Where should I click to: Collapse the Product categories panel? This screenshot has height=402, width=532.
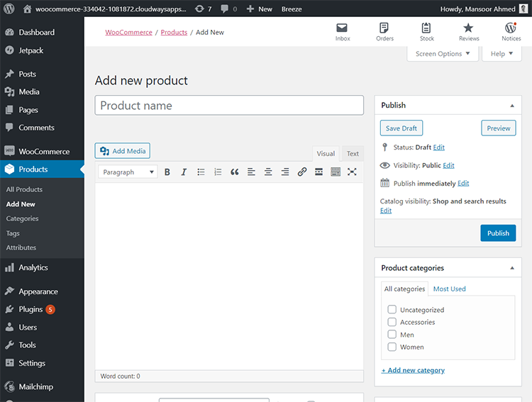[512, 268]
